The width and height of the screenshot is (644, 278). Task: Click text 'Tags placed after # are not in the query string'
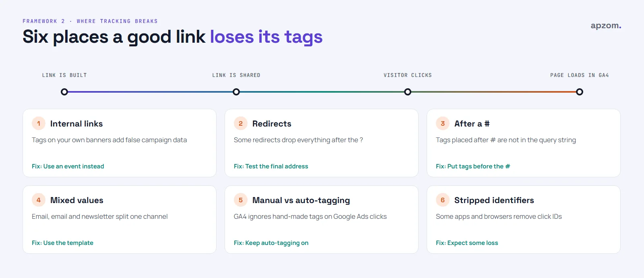(x=506, y=140)
